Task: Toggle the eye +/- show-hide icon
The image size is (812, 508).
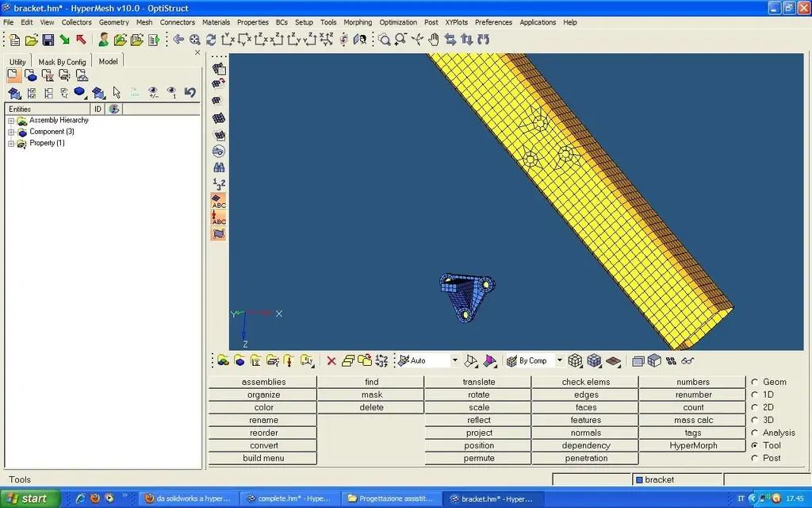Action: 153,93
